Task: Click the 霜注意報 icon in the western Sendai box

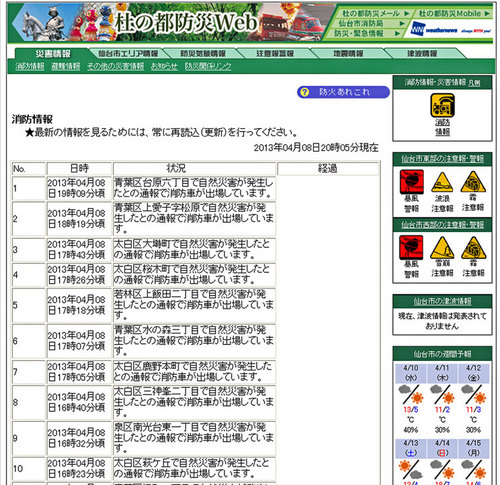Action: 474,248
